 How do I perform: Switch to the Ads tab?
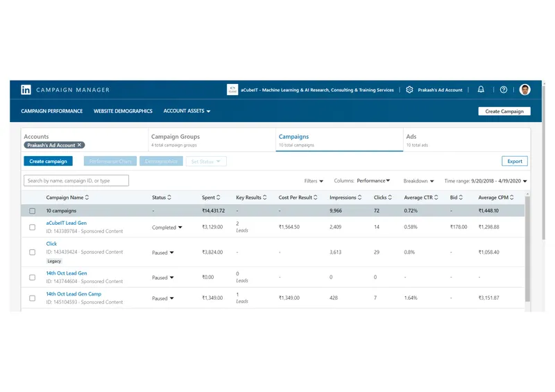coord(467,140)
